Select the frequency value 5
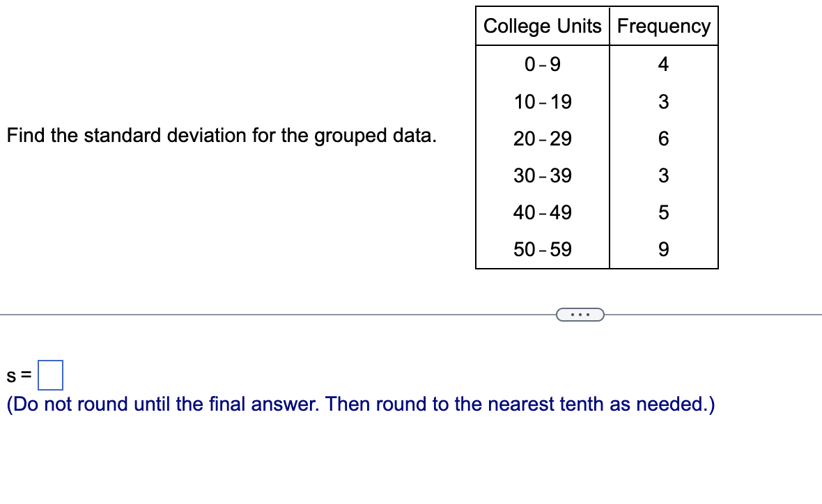 tap(663, 212)
